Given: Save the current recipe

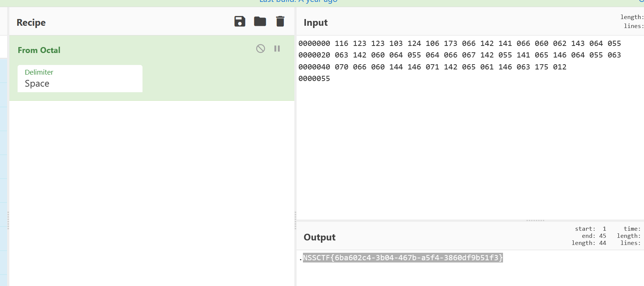Looking at the screenshot, I should (240, 21).
